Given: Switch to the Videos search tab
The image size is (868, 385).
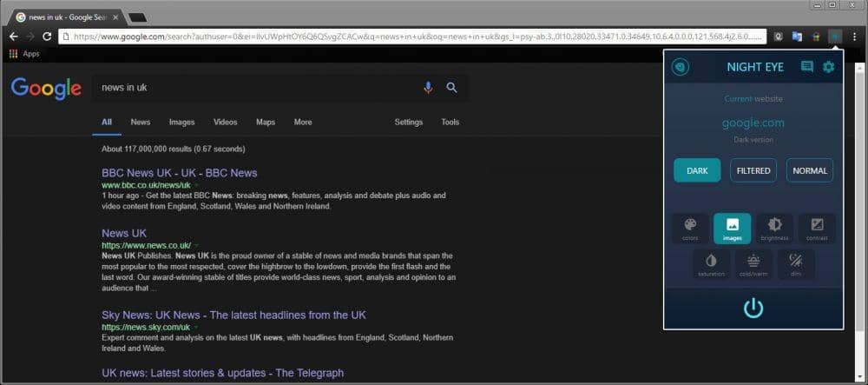Looking at the screenshot, I should [225, 123].
